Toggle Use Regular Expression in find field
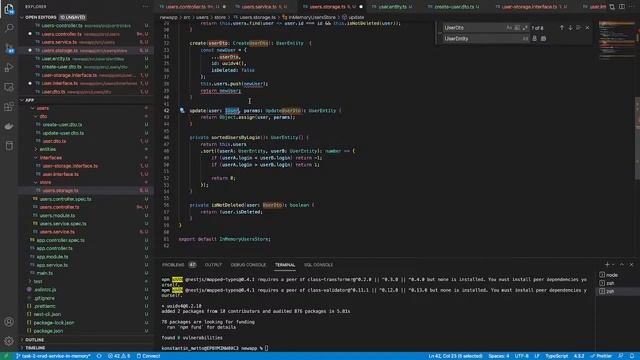This screenshot has width=640, height=360. (x=525, y=28)
